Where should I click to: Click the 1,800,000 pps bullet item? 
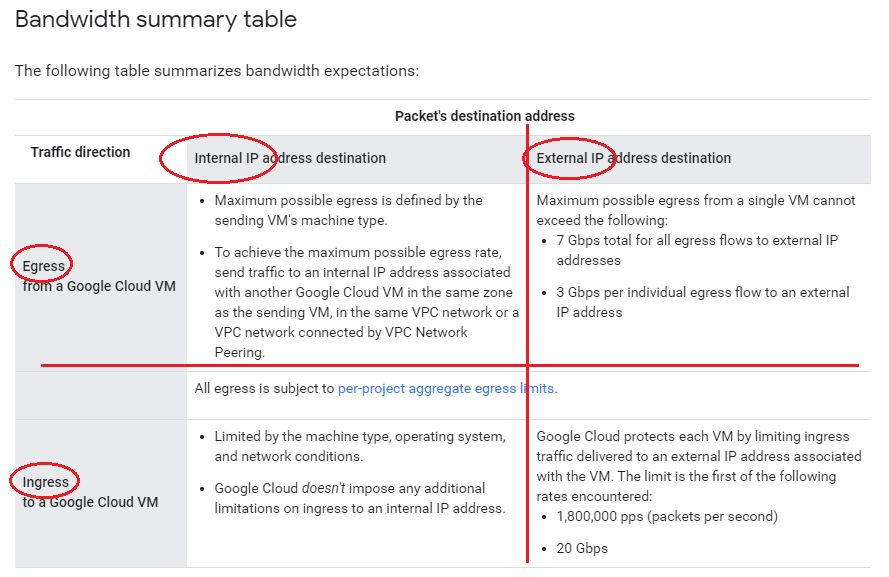pyautogui.click(x=667, y=516)
